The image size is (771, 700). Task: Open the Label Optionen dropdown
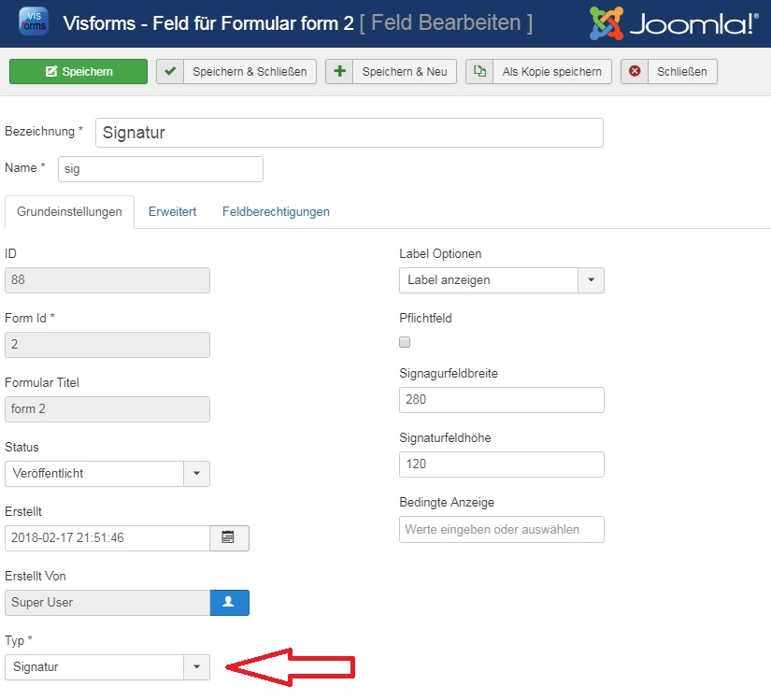point(591,280)
